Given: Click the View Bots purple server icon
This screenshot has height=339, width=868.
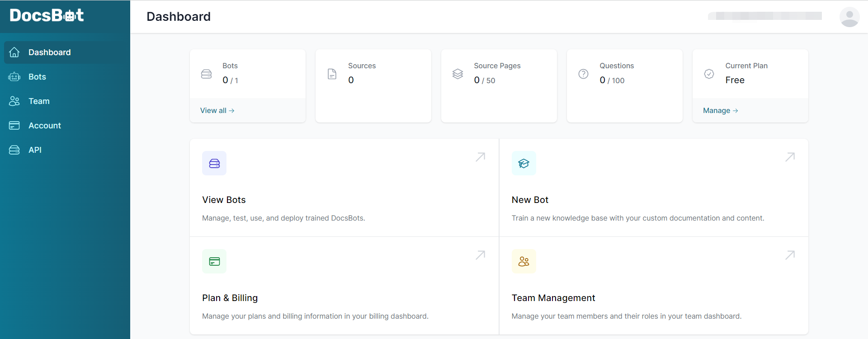Looking at the screenshot, I should [x=214, y=163].
